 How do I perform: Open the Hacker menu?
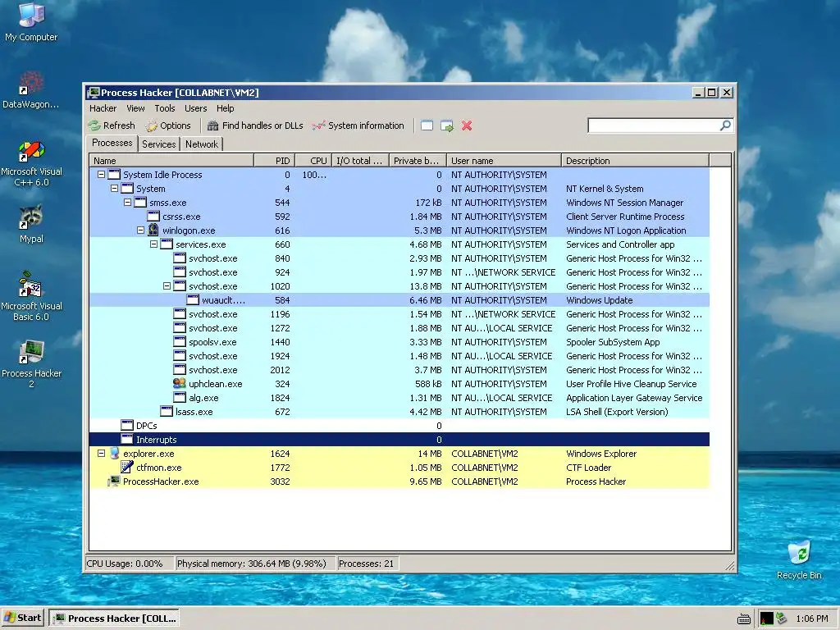(x=103, y=108)
